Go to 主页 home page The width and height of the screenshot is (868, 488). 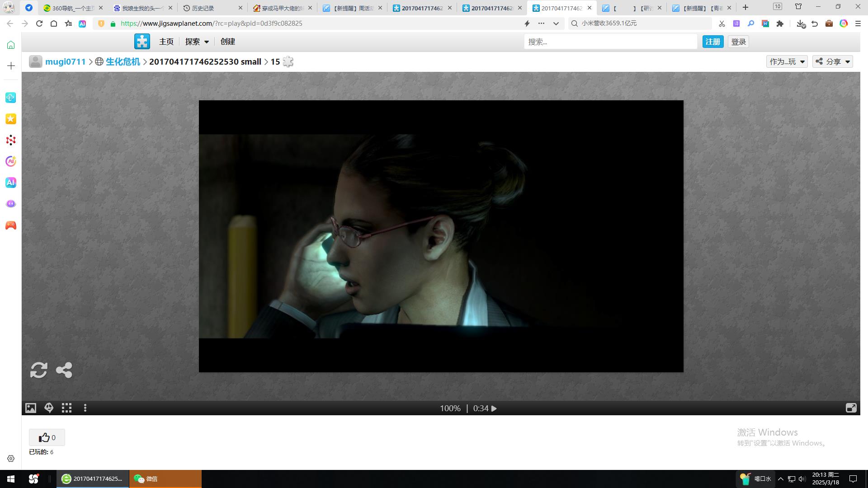[166, 42]
